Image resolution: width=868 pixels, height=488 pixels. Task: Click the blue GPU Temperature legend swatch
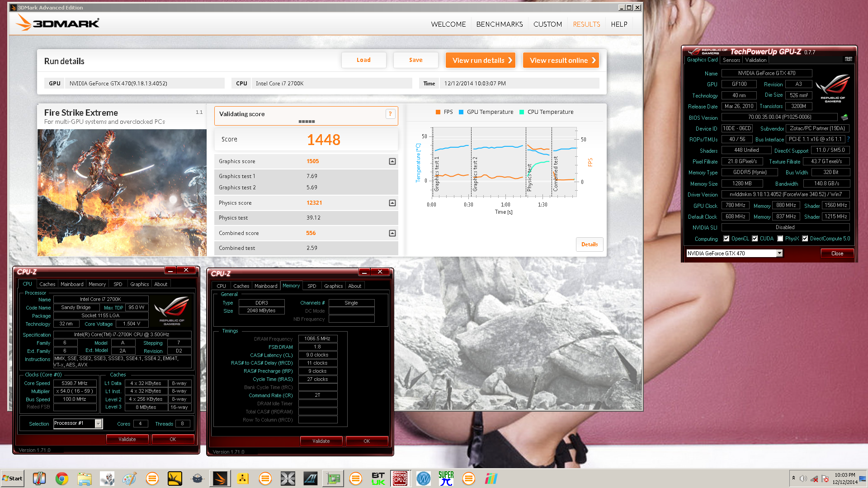click(461, 112)
